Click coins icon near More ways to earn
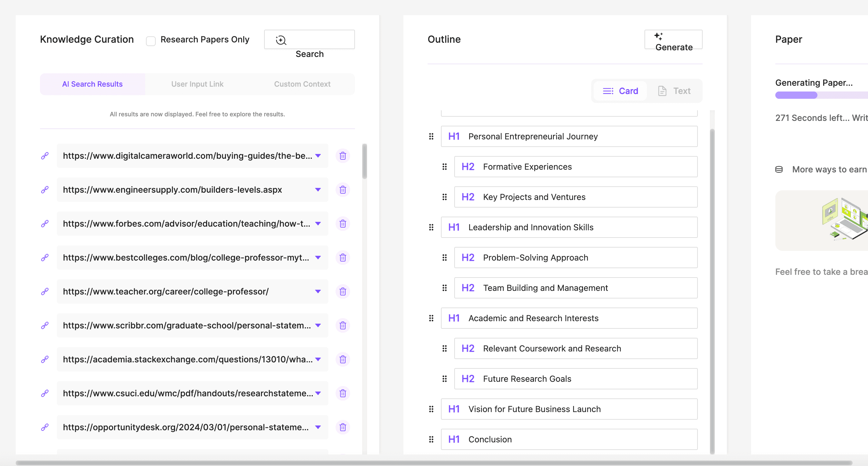This screenshot has height=466, width=868. tap(779, 170)
